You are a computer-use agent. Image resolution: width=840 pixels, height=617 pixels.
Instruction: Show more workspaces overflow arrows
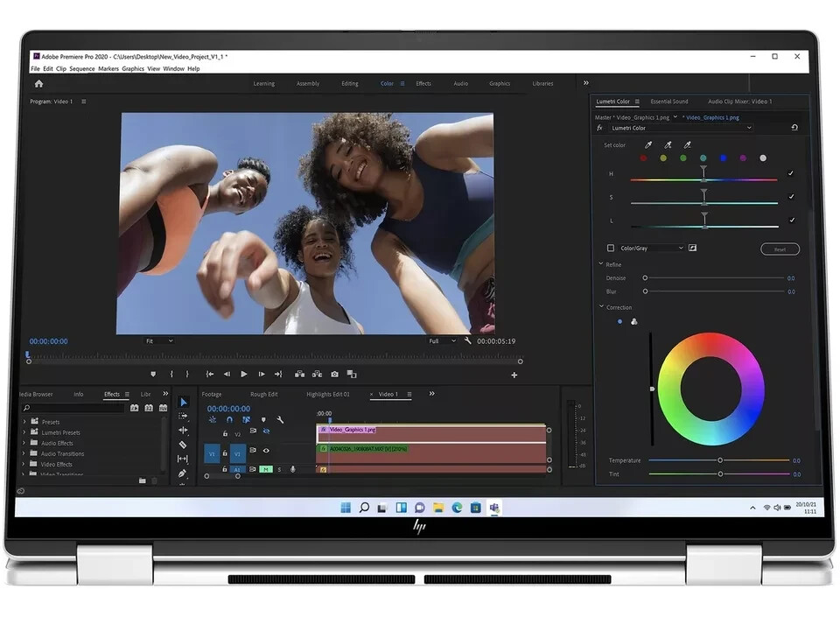[585, 83]
